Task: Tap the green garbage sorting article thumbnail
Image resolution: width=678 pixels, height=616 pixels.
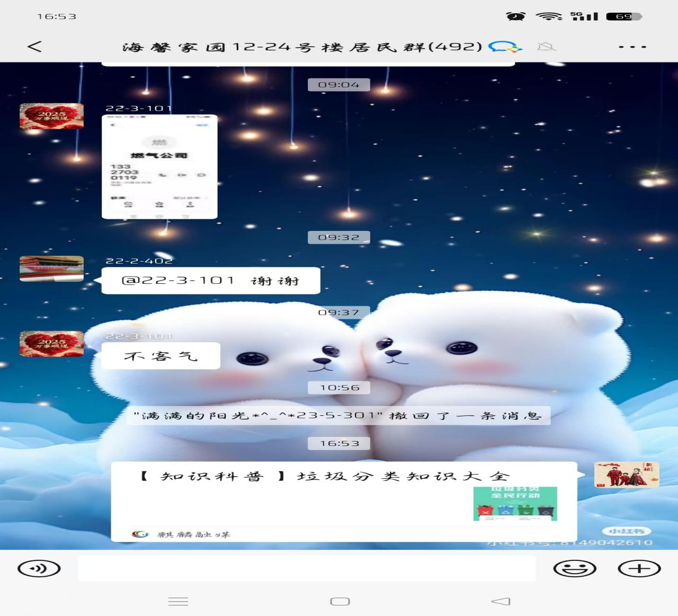Action: pos(515,503)
